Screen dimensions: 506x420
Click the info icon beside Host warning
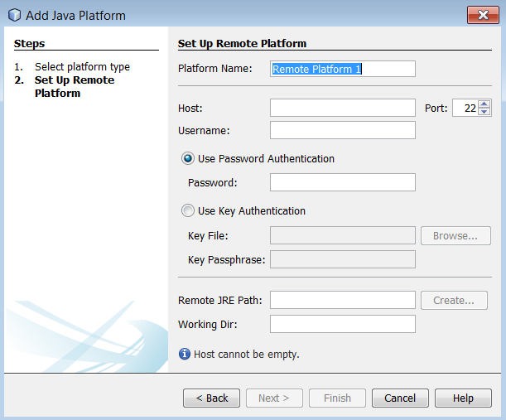point(185,354)
